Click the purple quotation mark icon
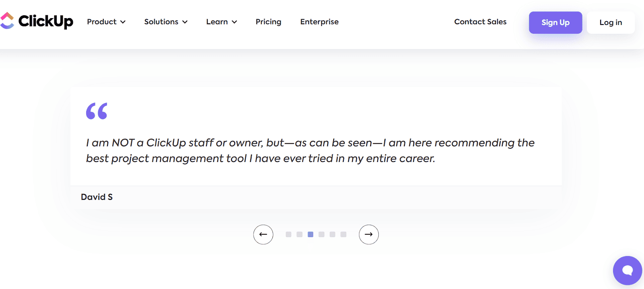Image resolution: width=644 pixels, height=289 pixels. click(97, 111)
